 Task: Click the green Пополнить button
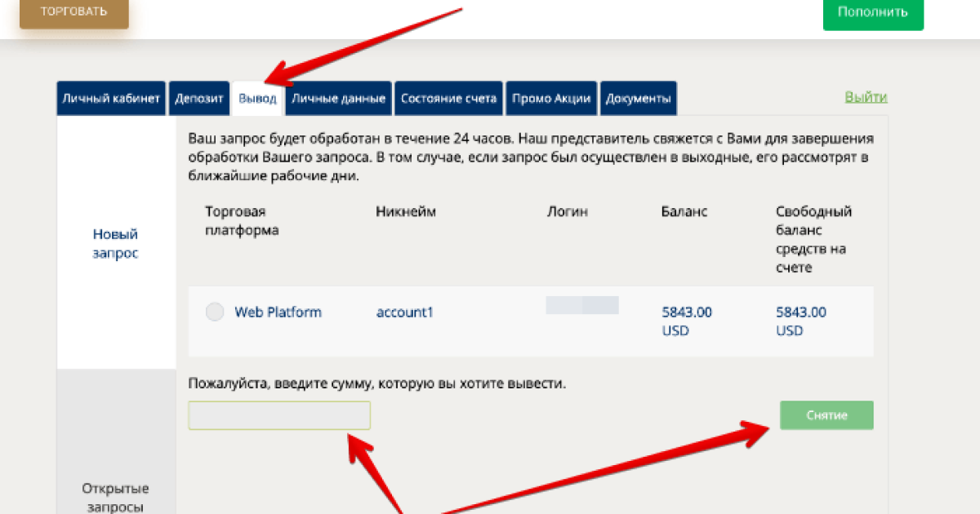click(x=873, y=14)
